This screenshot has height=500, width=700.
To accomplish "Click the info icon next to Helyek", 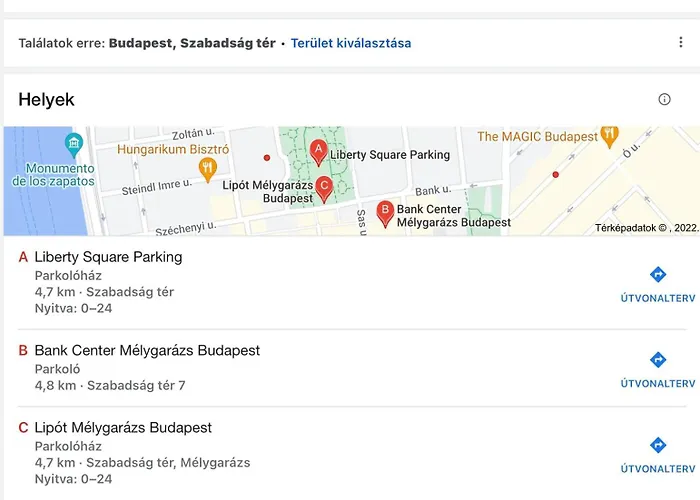I will [x=664, y=99].
